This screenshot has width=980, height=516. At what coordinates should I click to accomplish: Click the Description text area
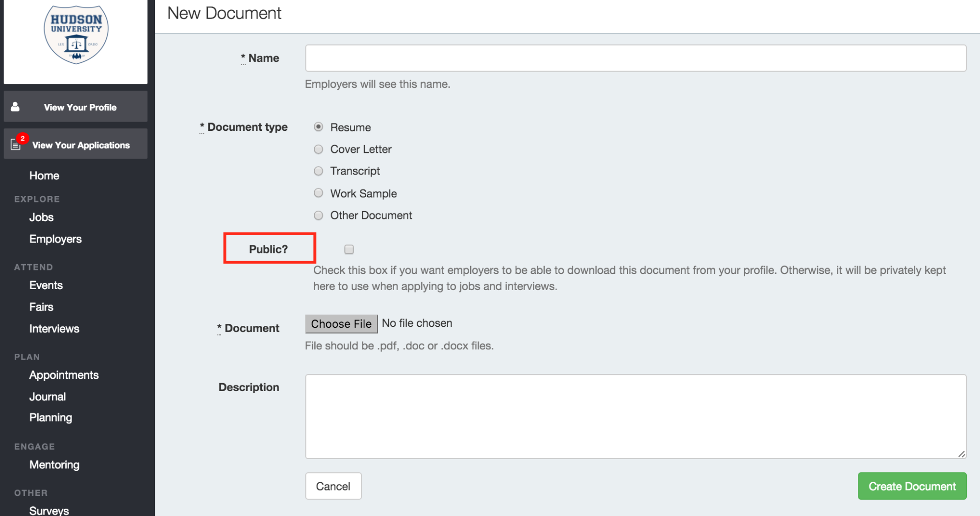635,417
